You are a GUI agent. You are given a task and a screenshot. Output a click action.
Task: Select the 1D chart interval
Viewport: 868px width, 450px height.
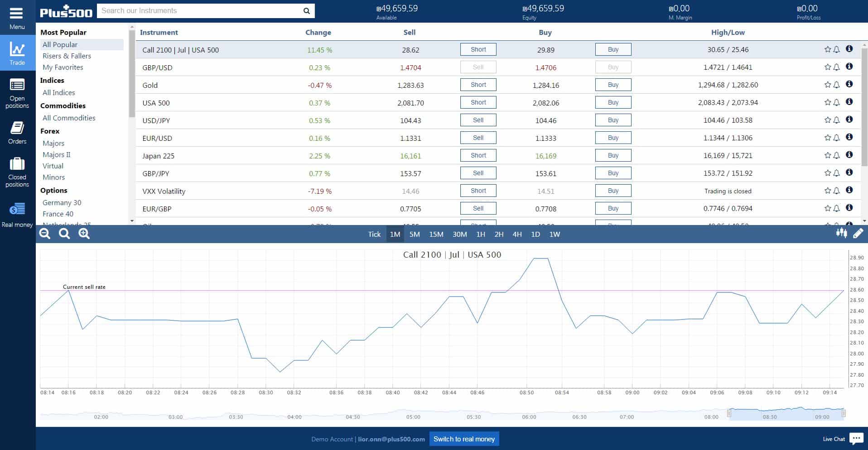pyautogui.click(x=535, y=234)
